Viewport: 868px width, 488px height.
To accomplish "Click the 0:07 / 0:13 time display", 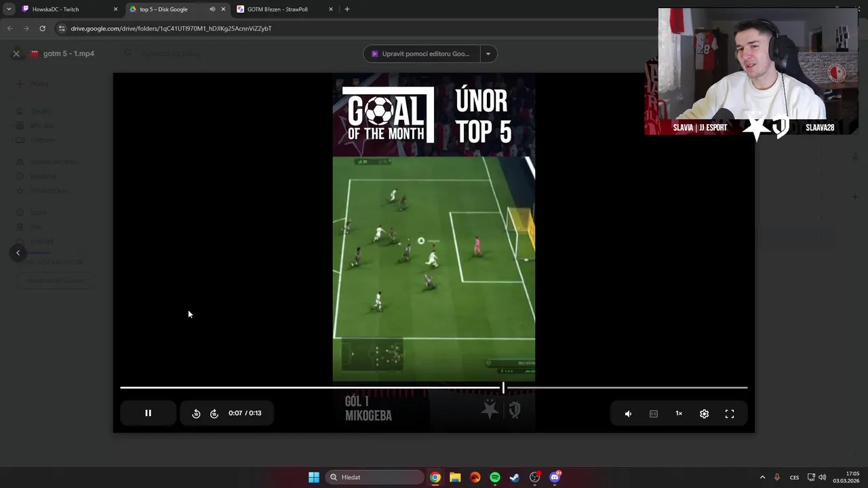I will coord(245,413).
